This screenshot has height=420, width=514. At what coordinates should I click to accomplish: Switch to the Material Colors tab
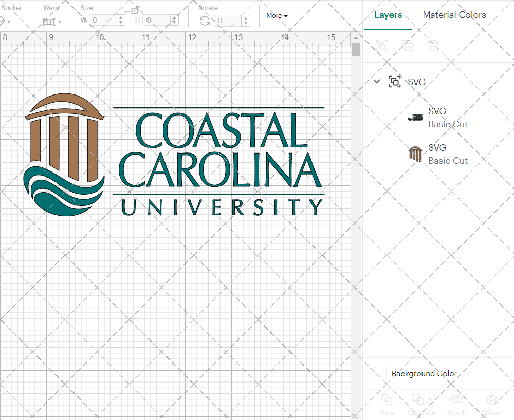pos(454,15)
